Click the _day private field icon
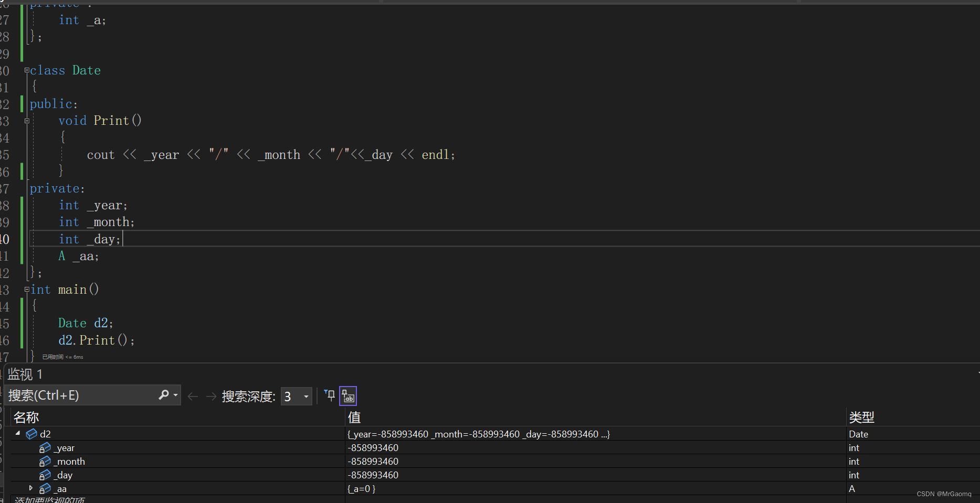This screenshot has width=980, height=503. tap(45, 475)
